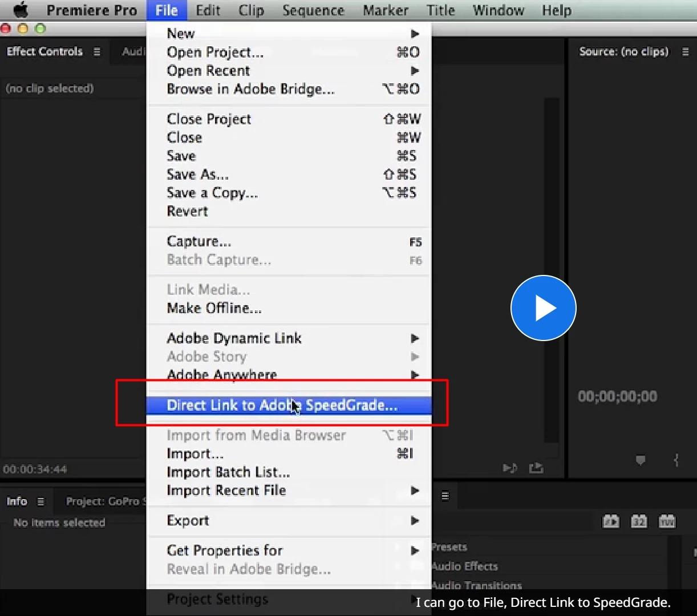697x616 pixels.
Task: Choose Save a Copy…
Action: pyautogui.click(x=289, y=193)
